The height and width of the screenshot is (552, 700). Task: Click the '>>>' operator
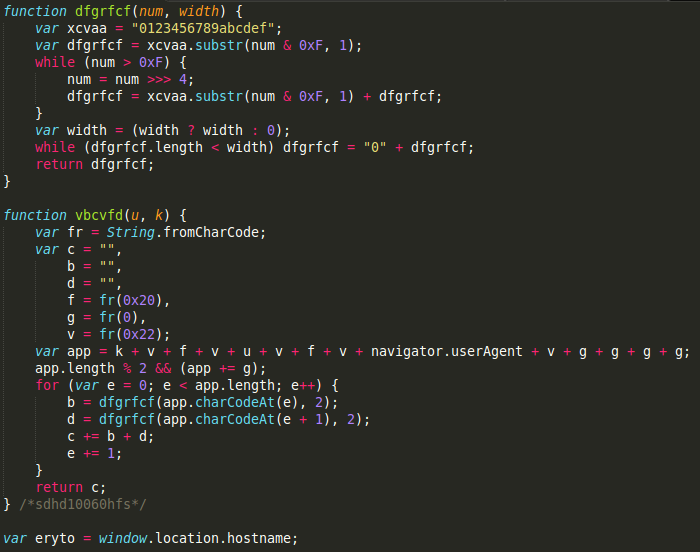[159, 79]
